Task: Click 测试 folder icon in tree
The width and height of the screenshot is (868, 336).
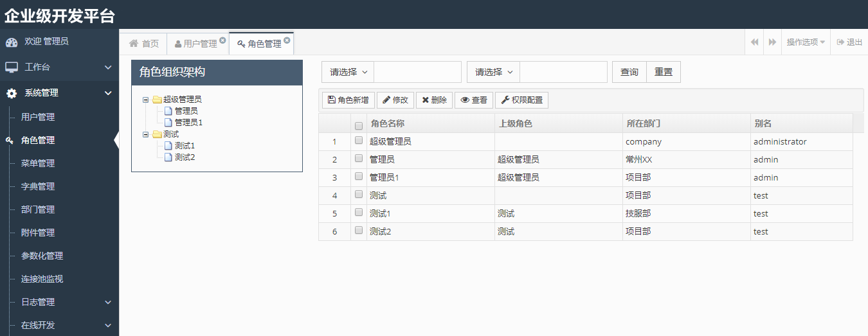Action: [157, 134]
